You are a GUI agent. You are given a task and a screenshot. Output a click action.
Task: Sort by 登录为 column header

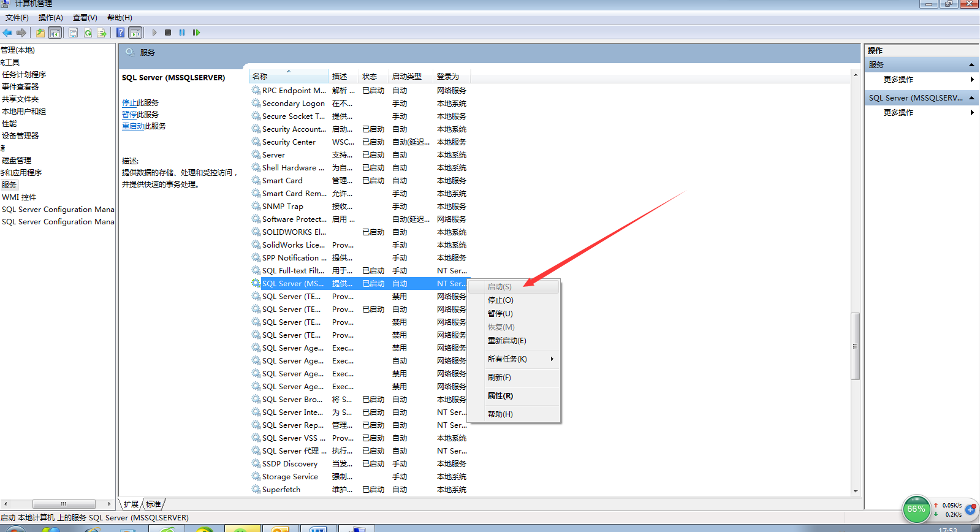[x=452, y=76]
